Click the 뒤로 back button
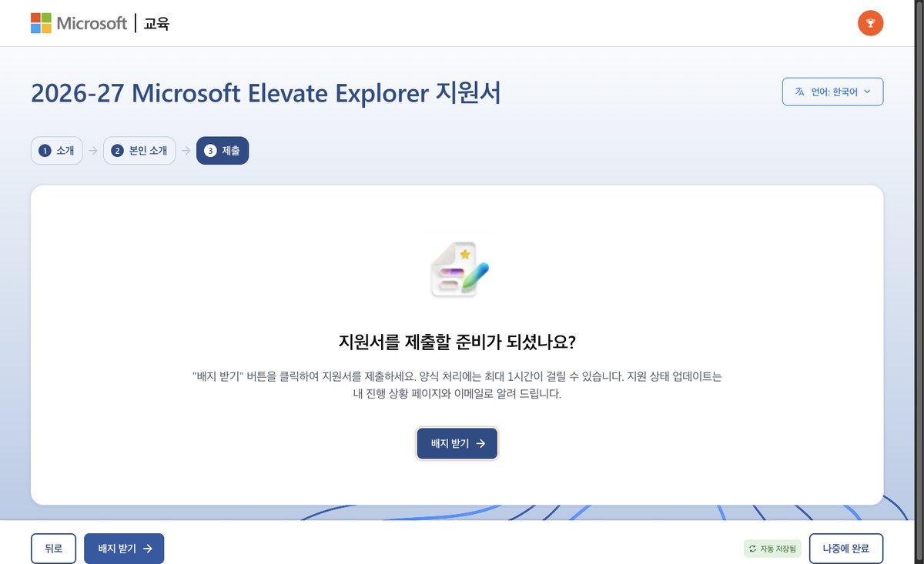 click(x=53, y=549)
